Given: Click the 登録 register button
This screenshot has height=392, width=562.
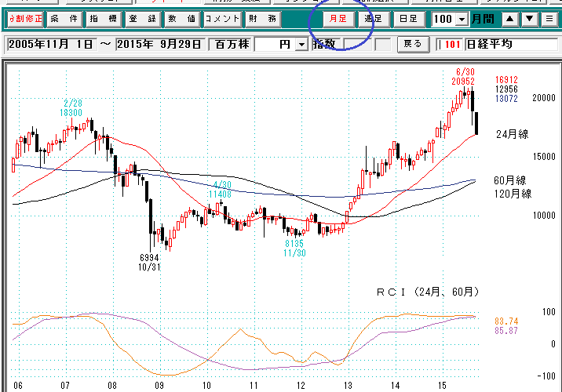Looking at the screenshot, I should [x=142, y=18].
